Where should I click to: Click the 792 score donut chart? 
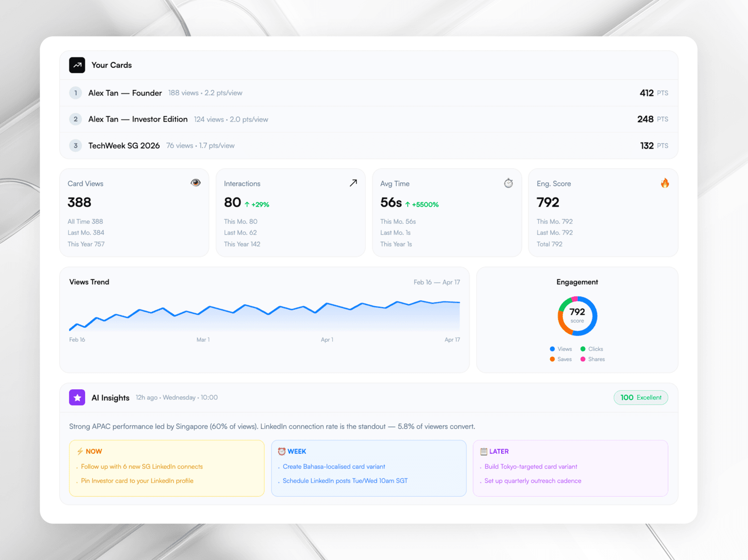(577, 316)
